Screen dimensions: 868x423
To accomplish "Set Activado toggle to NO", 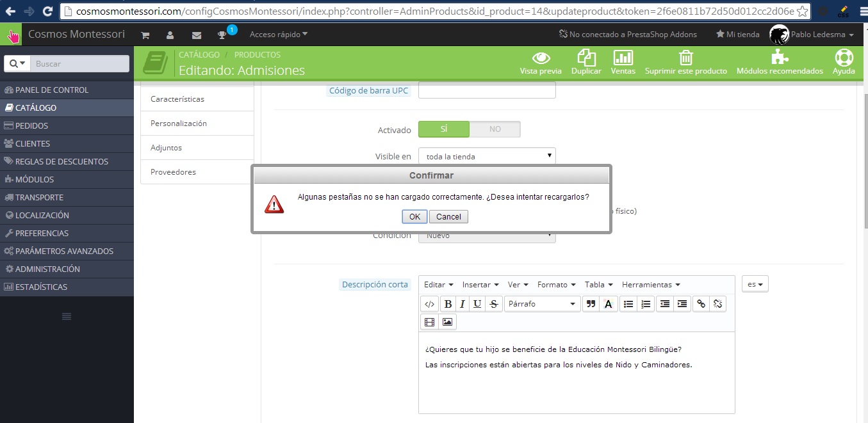I will coord(495,129).
